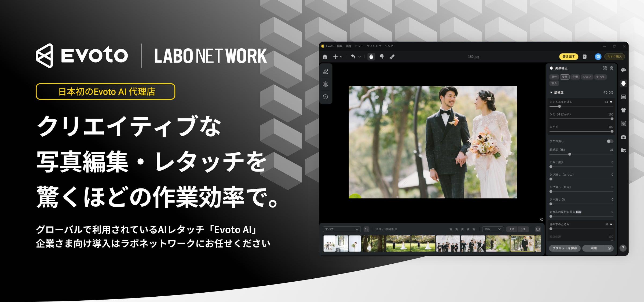Select the 女性 filter chip
This screenshot has height=302, width=644.
point(565,77)
